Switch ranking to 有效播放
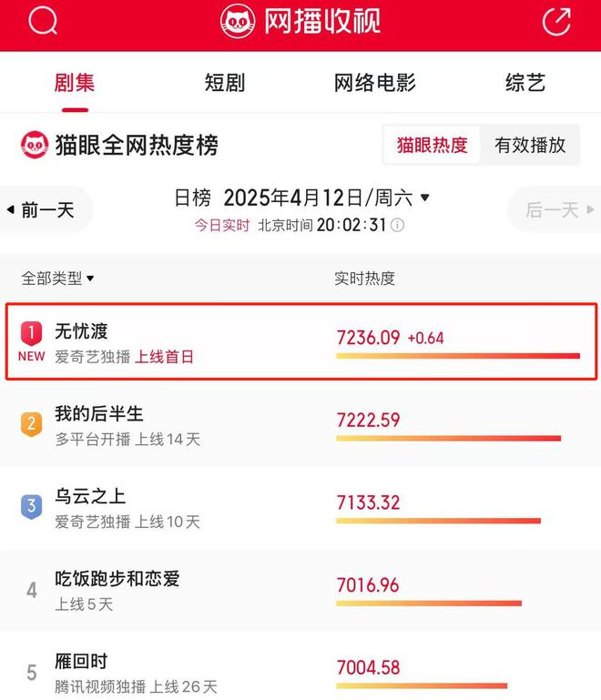Screen dimensions: 601x700 click(x=530, y=145)
